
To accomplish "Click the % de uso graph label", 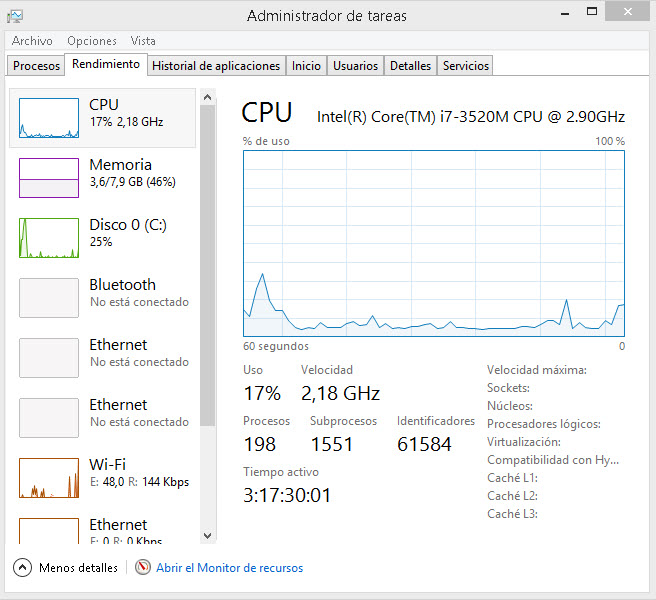I will pyautogui.click(x=266, y=141).
